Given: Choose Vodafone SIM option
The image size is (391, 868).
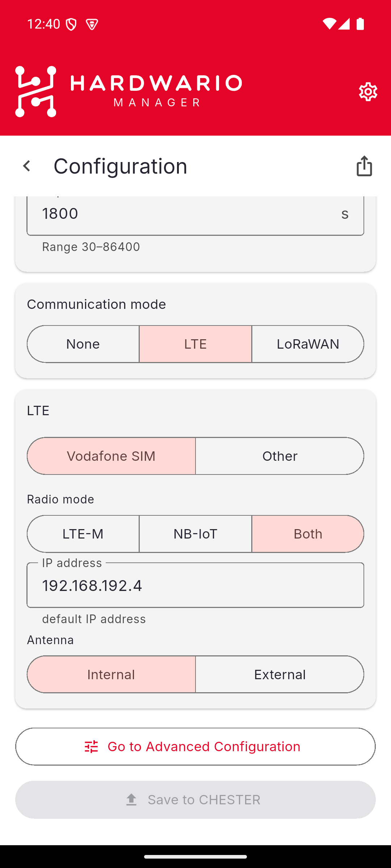Looking at the screenshot, I should 111,456.
